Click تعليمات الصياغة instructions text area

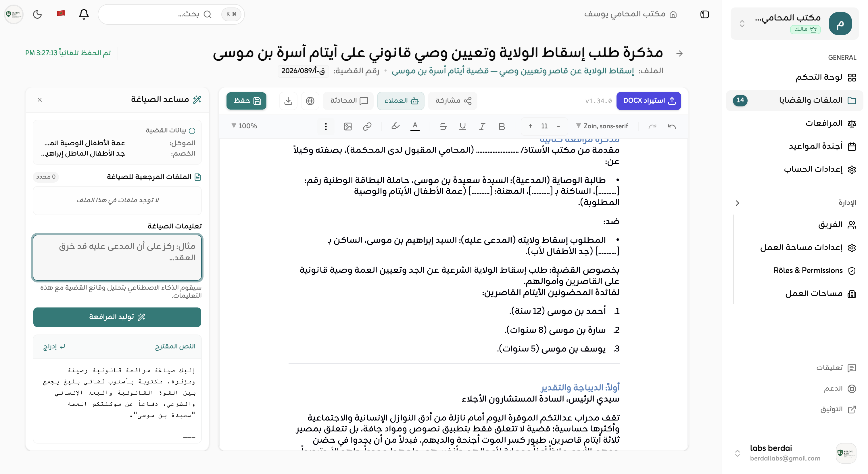117,257
